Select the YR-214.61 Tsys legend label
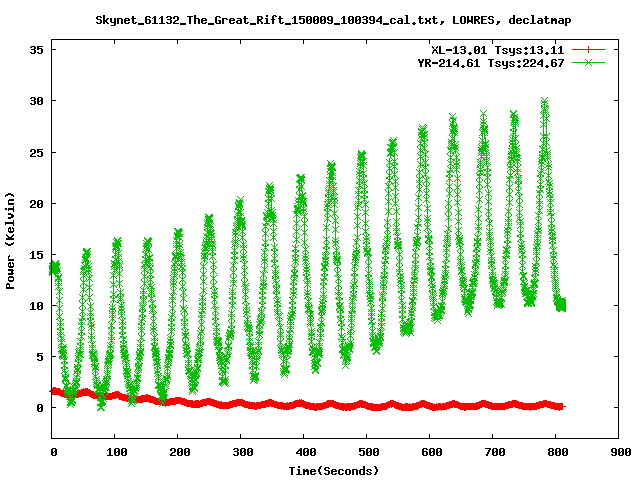 click(x=490, y=62)
